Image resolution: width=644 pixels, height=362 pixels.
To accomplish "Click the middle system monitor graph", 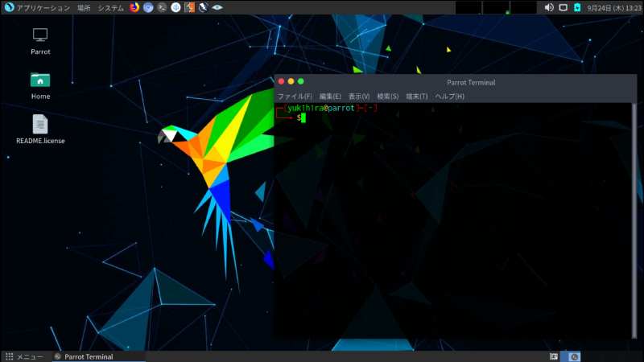I will click(496, 7).
